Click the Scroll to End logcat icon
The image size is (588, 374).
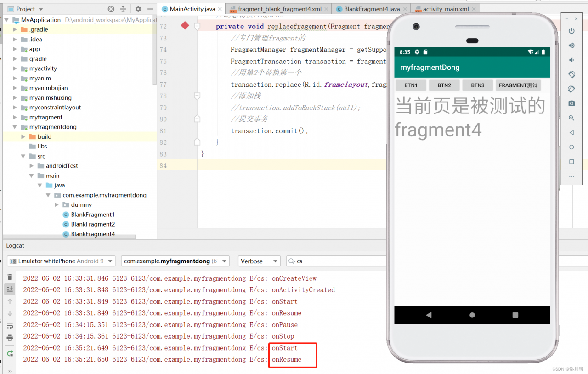pos(10,289)
